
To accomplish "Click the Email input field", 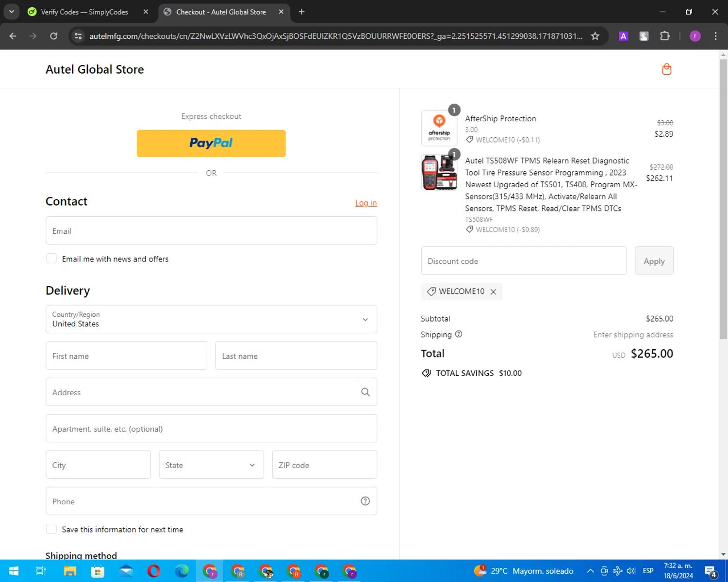I will [x=211, y=231].
